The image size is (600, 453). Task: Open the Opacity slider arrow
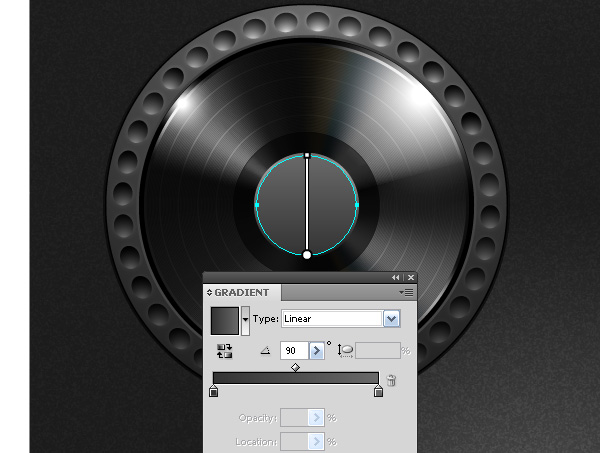coord(316,417)
